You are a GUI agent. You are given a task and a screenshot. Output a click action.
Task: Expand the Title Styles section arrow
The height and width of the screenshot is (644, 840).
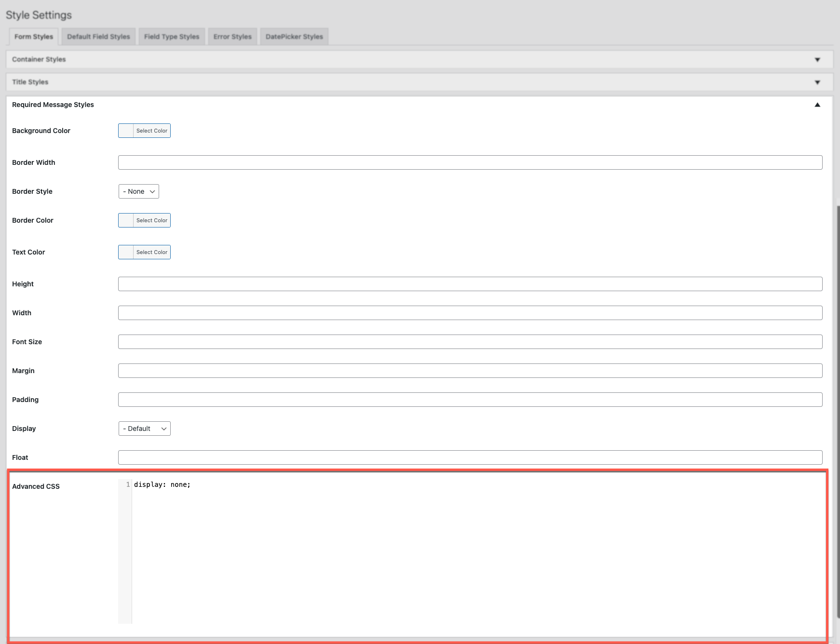[817, 82]
